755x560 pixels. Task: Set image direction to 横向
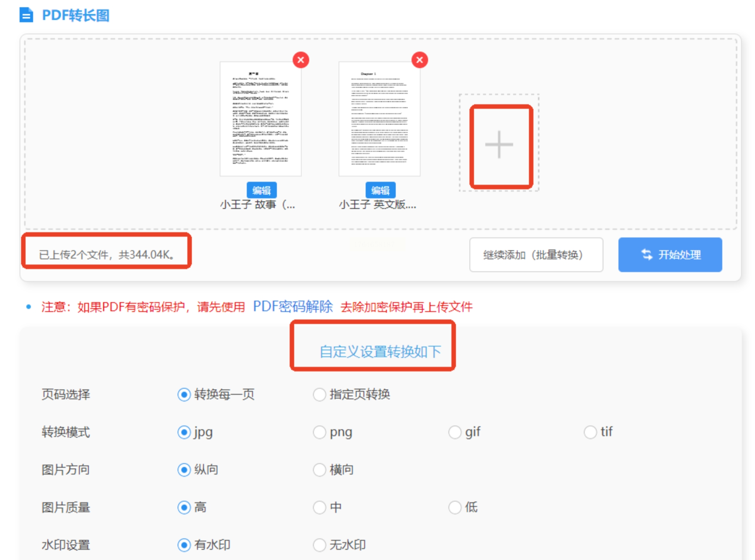click(x=319, y=470)
